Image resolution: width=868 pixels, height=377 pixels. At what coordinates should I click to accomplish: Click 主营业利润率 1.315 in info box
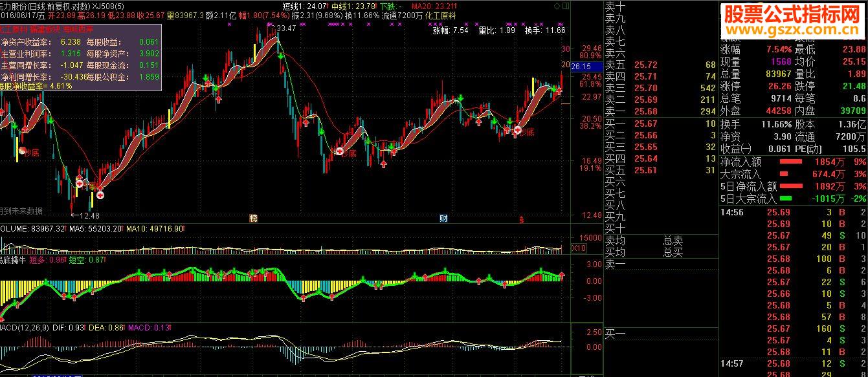pos(41,53)
